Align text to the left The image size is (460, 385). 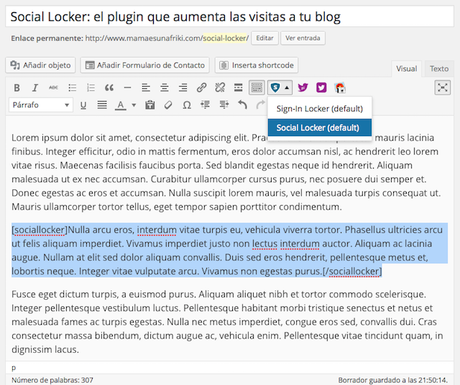(x=146, y=88)
